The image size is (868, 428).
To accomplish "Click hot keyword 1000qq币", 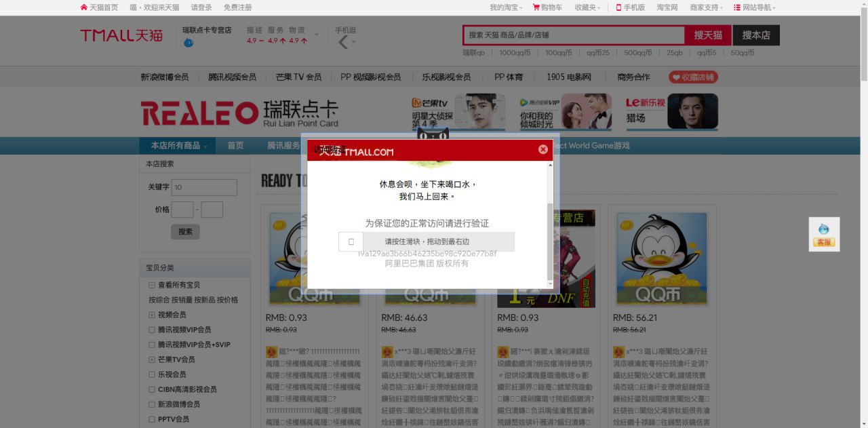I will tap(515, 53).
